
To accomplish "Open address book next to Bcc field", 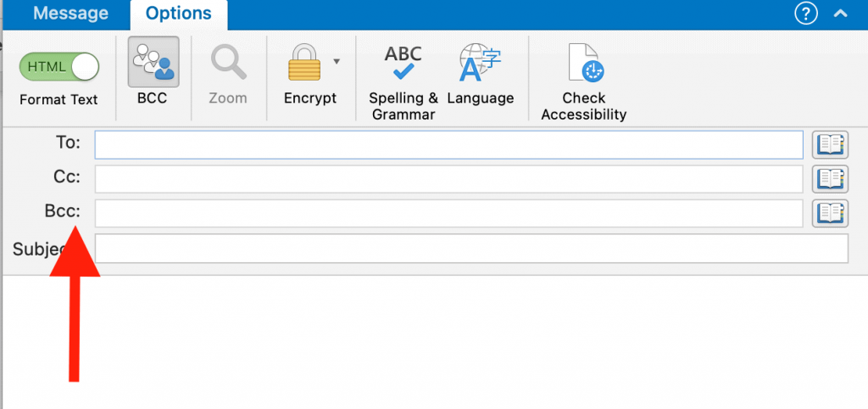I will point(830,213).
